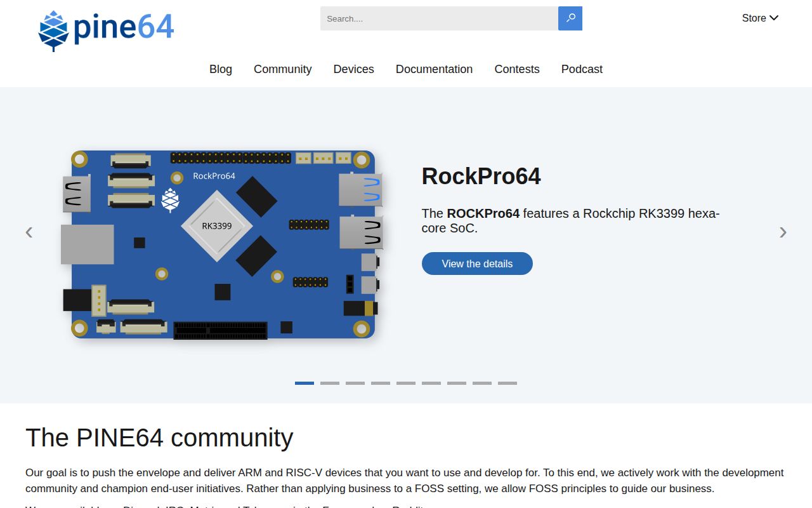The height and width of the screenshot is (508, 812).
Task: Select the fifth slide position on the carousel indicator
Action: [x=406, y=384]
